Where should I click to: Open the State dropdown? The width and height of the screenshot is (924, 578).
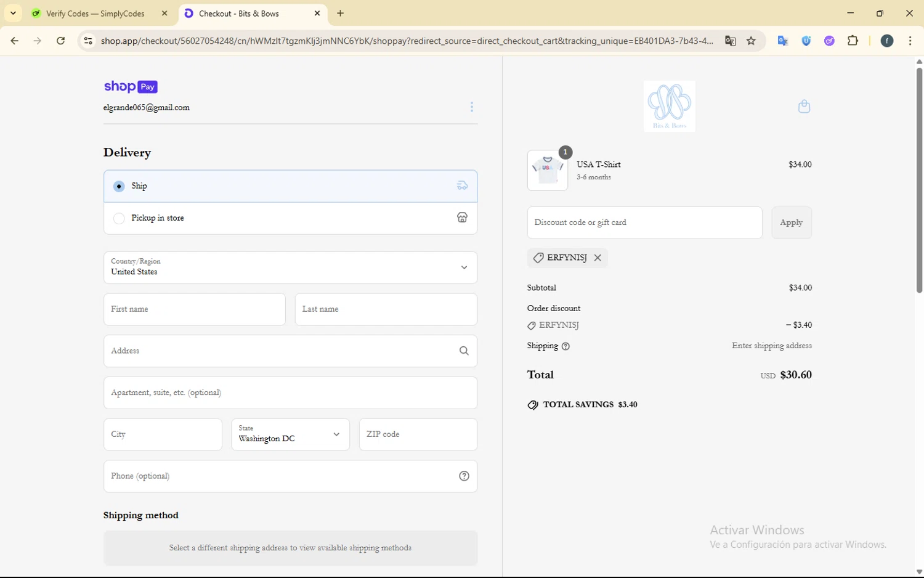pyautogui.click(x=290, y=434)
